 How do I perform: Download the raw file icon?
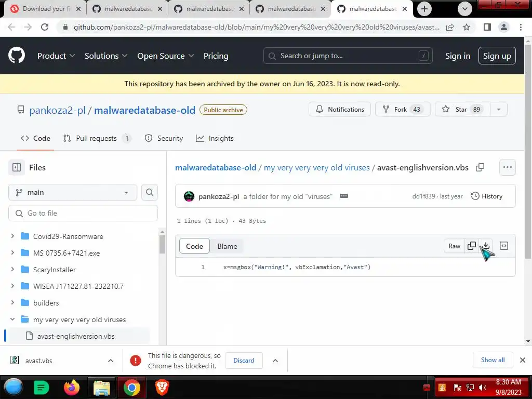486,246
